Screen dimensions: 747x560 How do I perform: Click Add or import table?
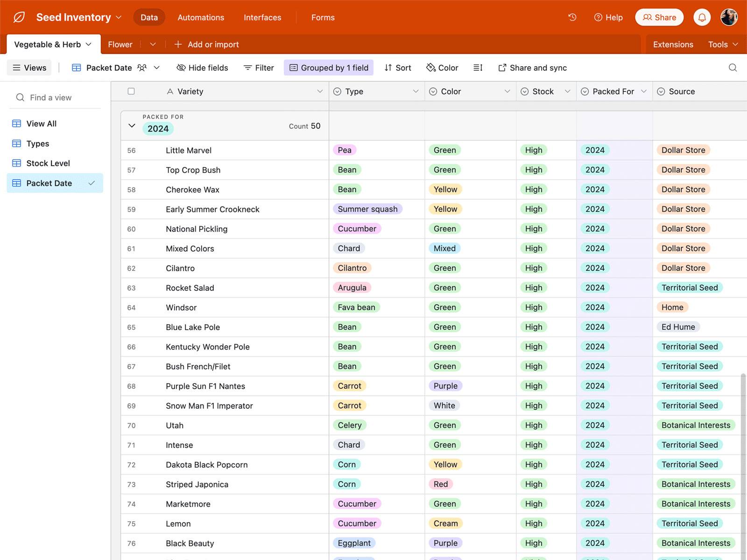click(x=206, y=44)
